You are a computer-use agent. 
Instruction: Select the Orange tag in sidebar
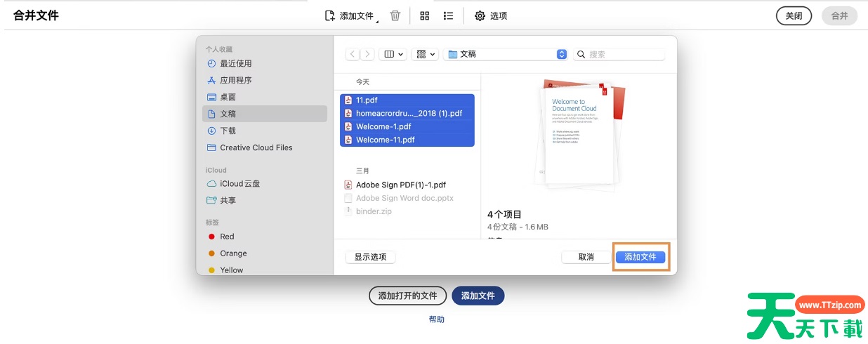click(232, 253)
